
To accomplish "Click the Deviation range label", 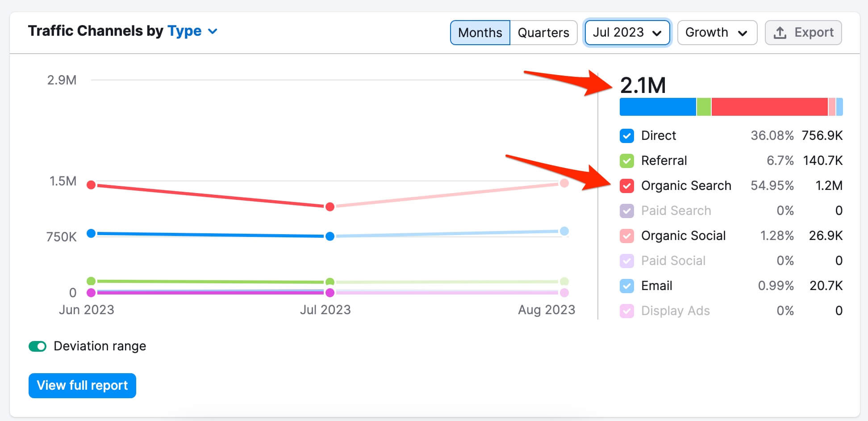I will pos(100,346).
